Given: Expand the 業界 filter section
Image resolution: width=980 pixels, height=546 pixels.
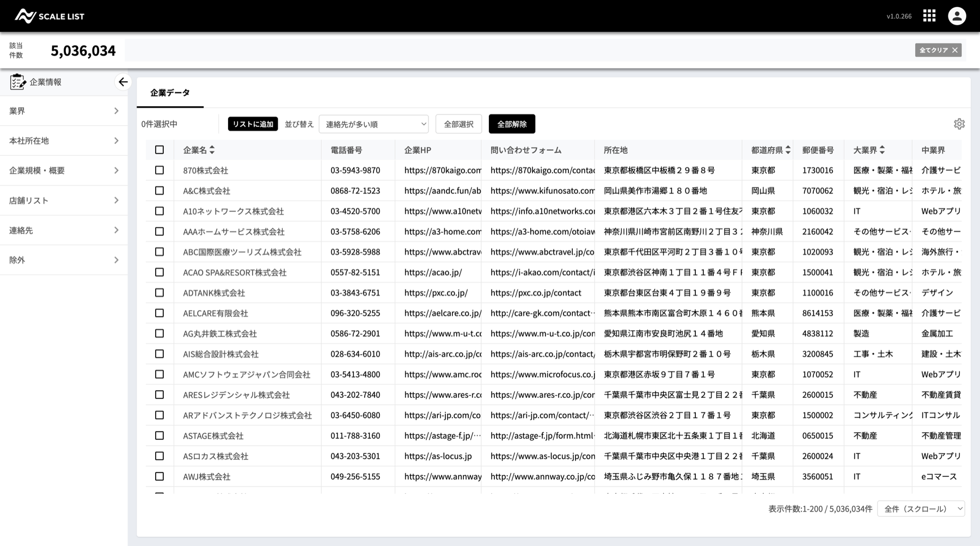Looking at the screenshot, I should point(64,111).
